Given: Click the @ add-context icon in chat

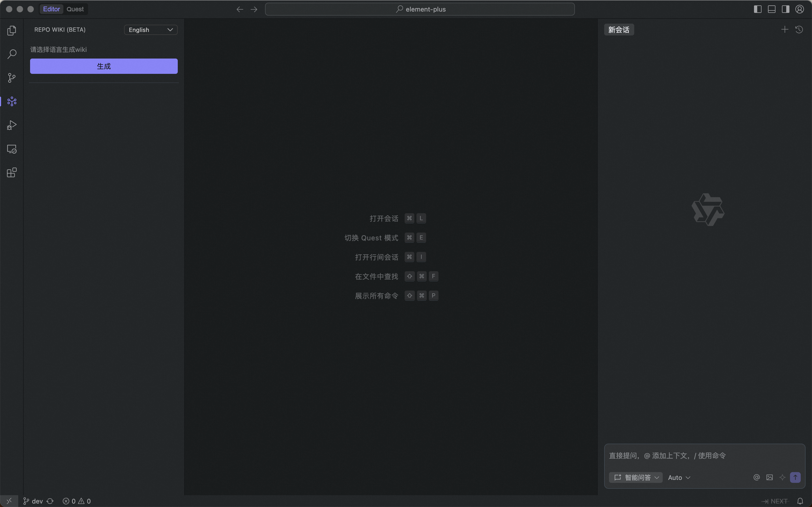Looking at the screenshot, I should (x=756, y=477).
